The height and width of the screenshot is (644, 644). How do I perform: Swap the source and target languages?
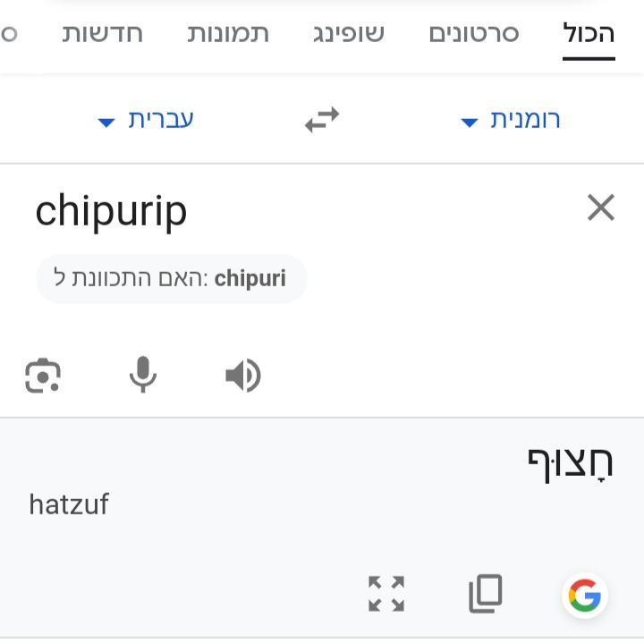tap(322, 120)
